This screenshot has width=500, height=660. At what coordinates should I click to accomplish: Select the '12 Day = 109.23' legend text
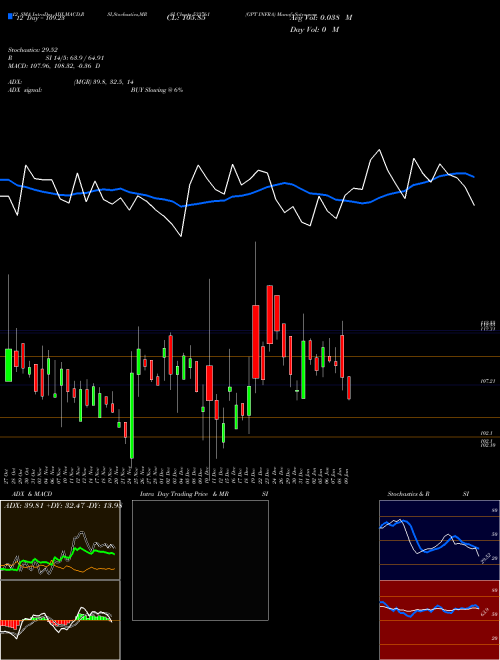pos(40,18)
